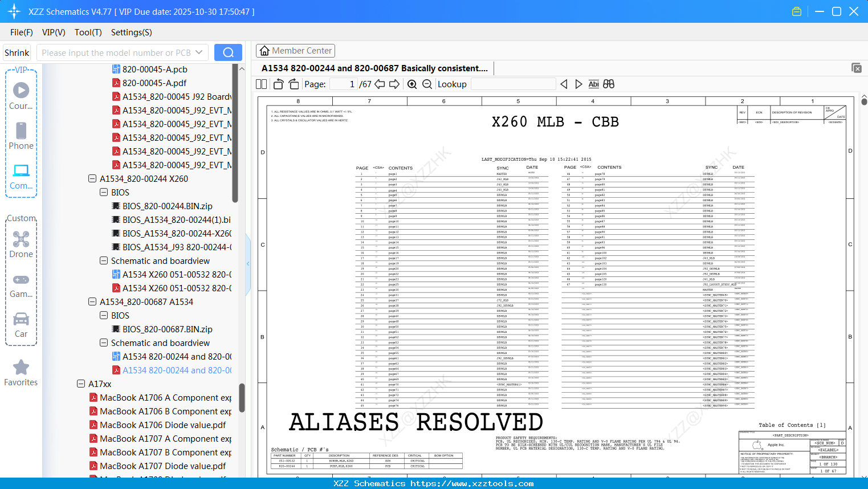Click the blue search button
868x489 pixels.
pyautogui.click(x=228, y=52)
